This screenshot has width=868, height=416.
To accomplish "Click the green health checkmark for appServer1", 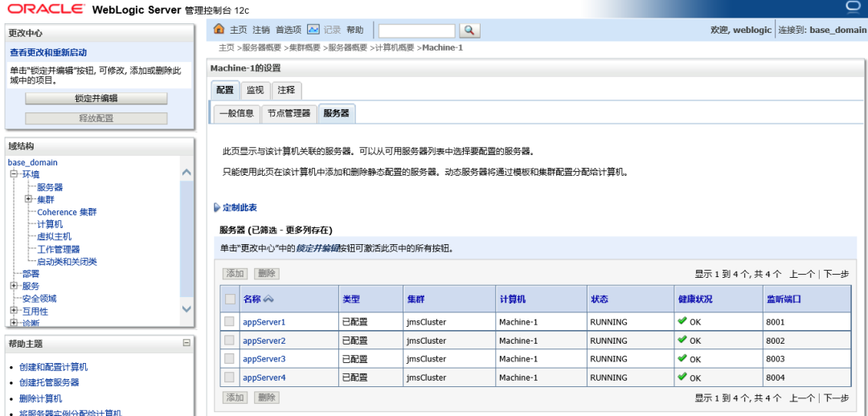I will (x=682, y=321).
